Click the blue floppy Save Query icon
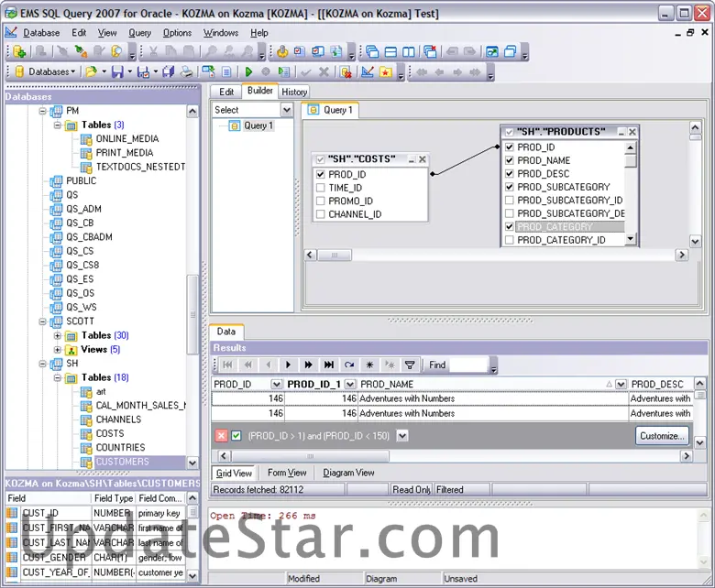This screenshot has height=588, width=715. click(x=117, y=72)
